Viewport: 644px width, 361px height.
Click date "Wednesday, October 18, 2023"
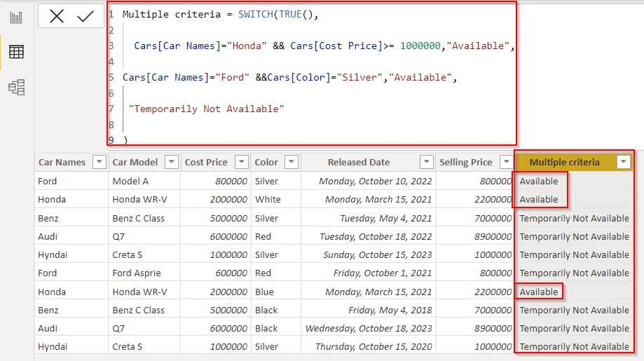click(x=369, y=329)
